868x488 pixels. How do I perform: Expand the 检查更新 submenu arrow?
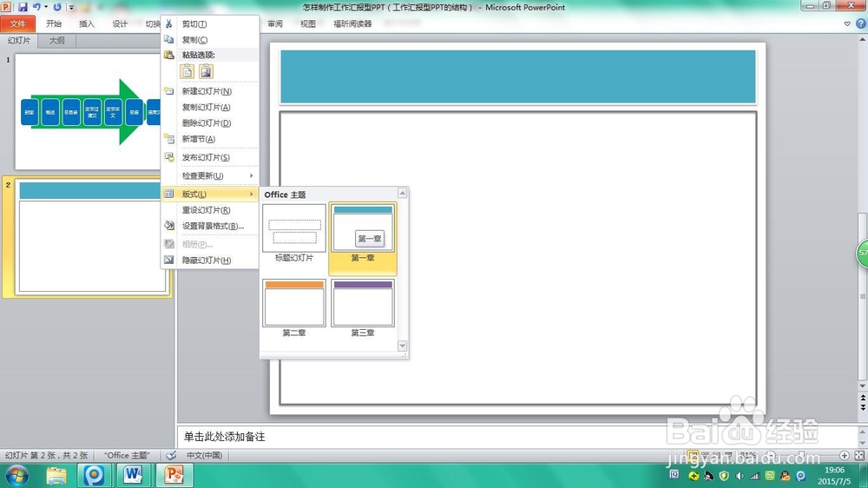pos(252,175)
